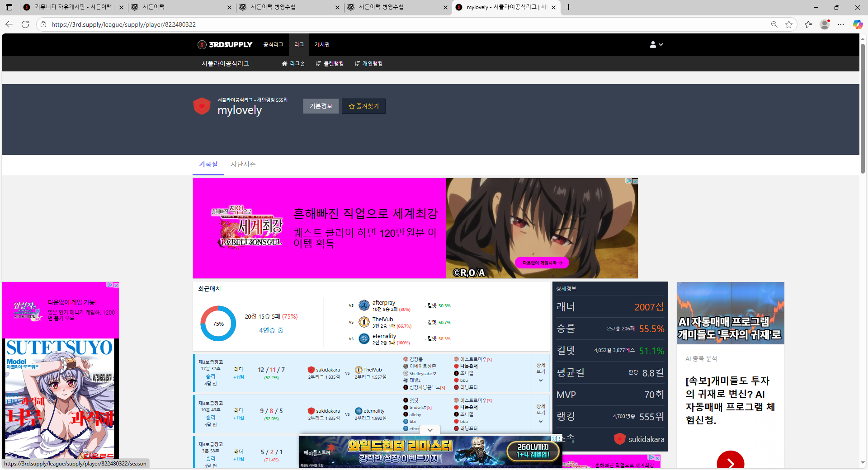
Task: Bookmark this page with the star icon
Action: pos(789,24)
